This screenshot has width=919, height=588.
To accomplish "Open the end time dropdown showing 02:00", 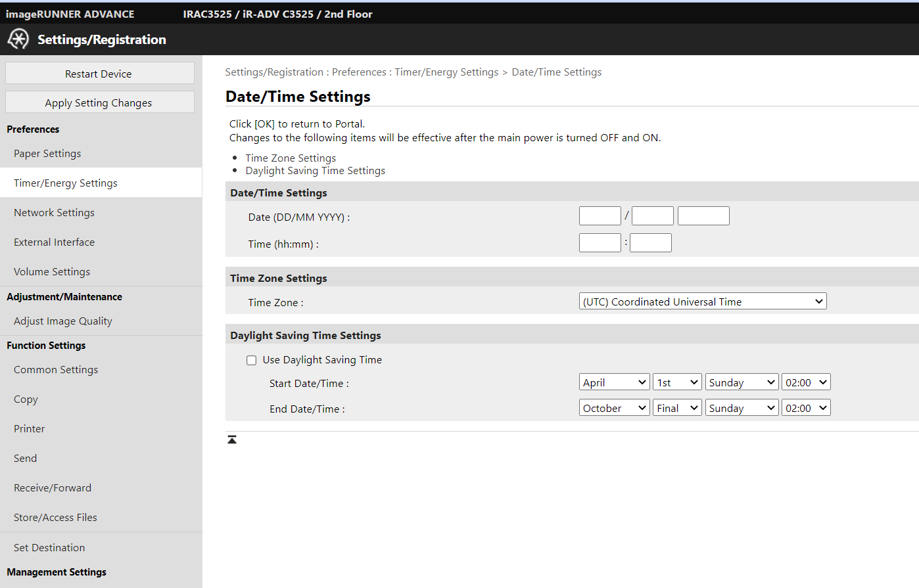I will (805, 408).
